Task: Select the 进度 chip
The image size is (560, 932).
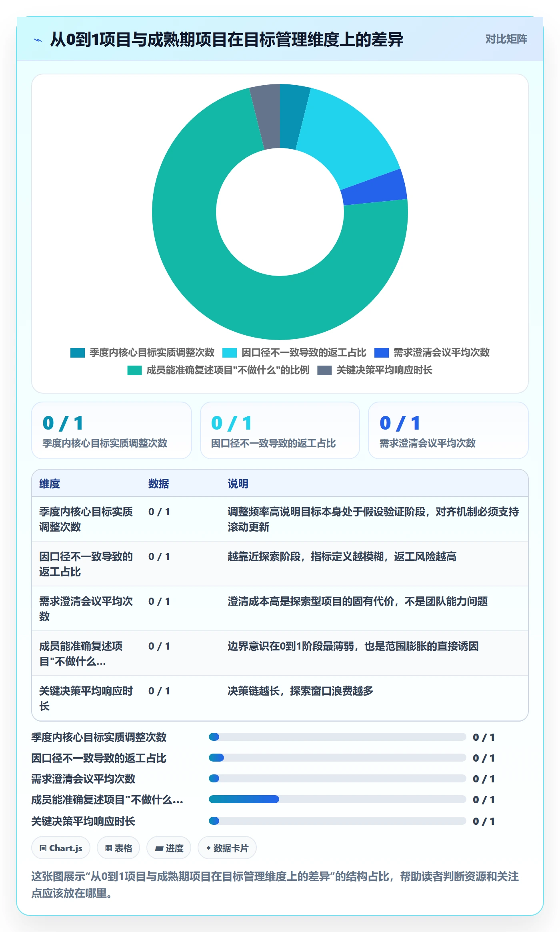Action: tap(169, 848)
